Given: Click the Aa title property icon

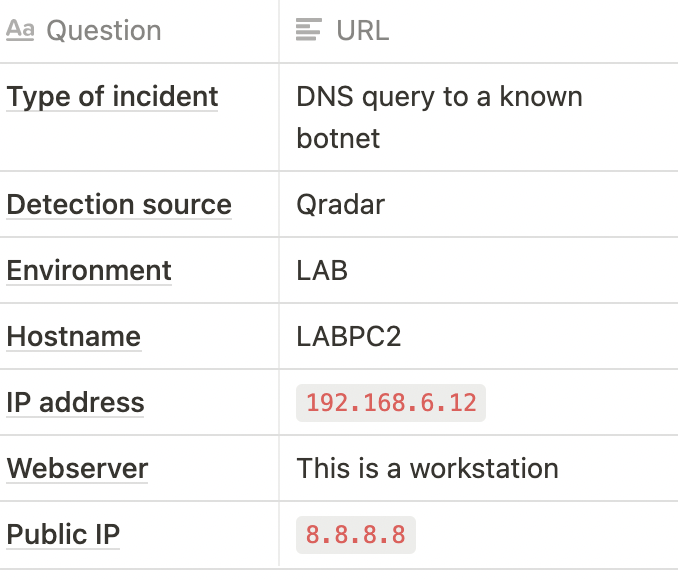Looking at the screenshot, I should (x=20, y=30).
